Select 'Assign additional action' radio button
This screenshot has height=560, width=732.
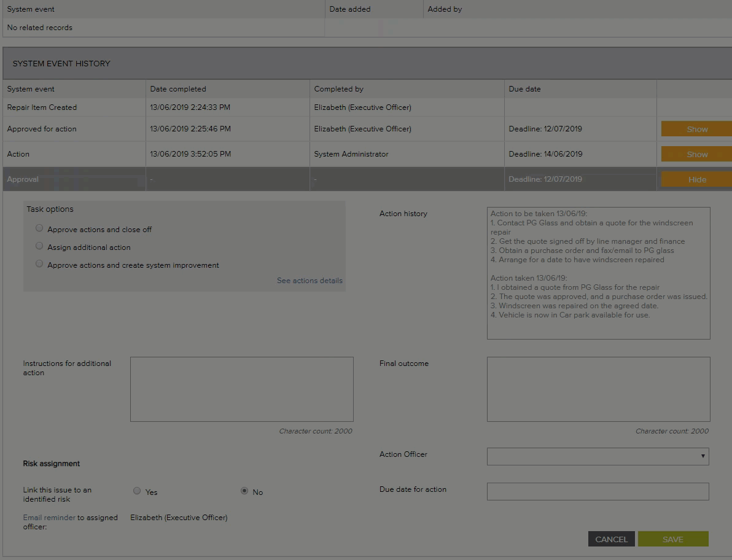(39, 246)
